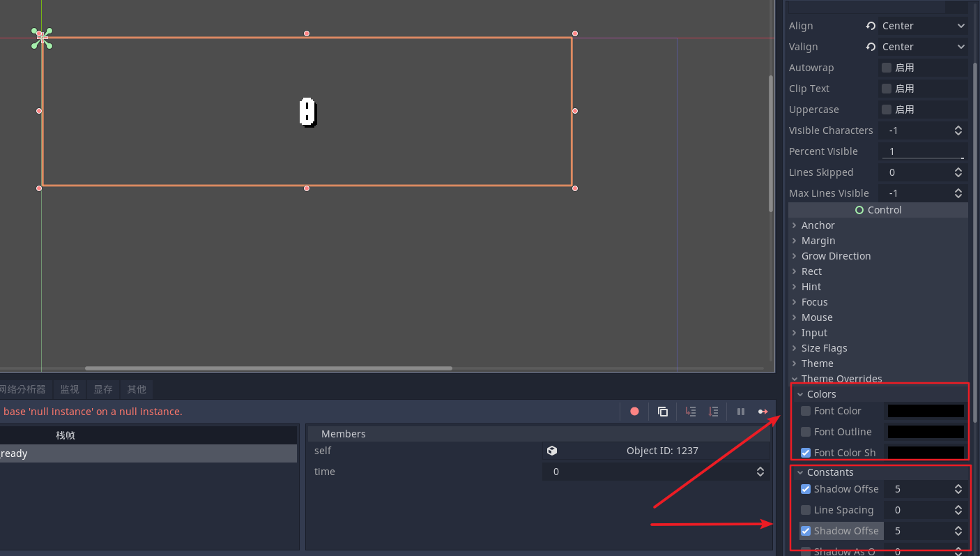Click the Continue debugger icon
Image resolution: width=980 pixels, height=556 pixels.
(763, 412)
